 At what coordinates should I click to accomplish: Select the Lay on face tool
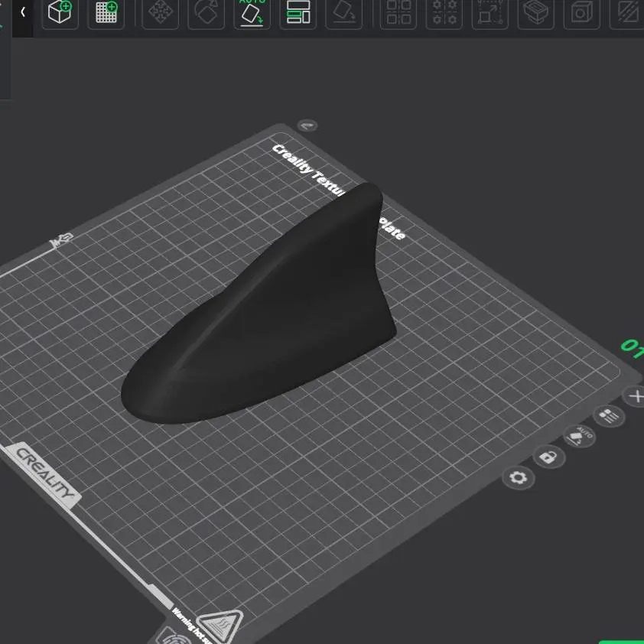344,12
